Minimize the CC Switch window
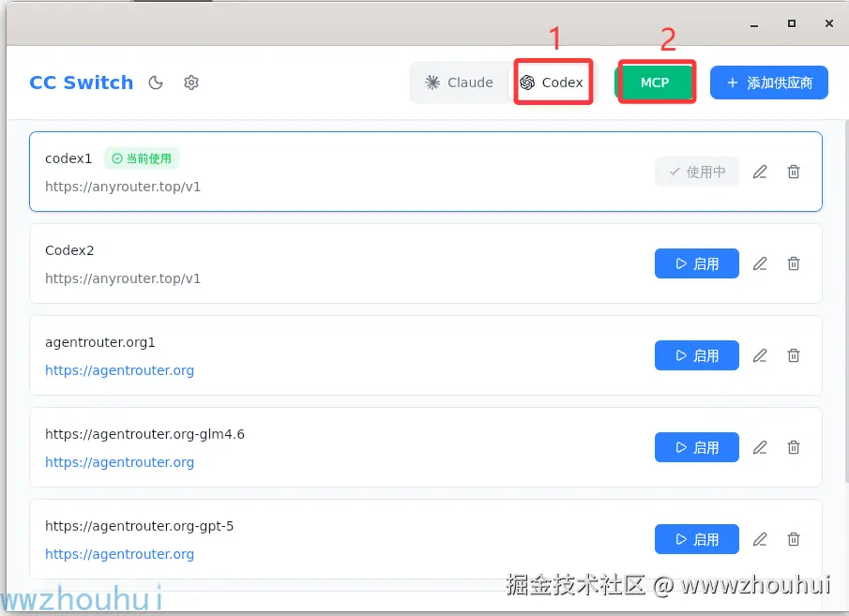 [x=754, y=24]
